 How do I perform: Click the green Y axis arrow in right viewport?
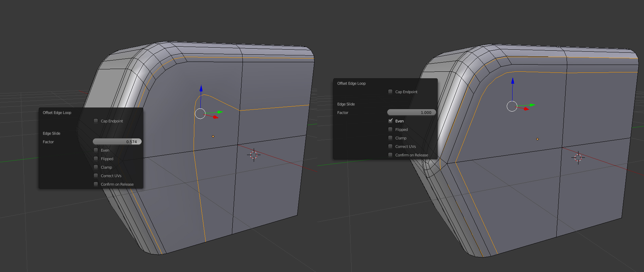(x=532, y=105)
